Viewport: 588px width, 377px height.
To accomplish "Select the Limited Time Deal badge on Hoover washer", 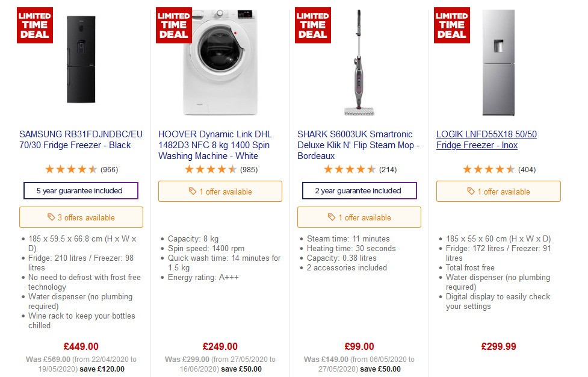I will point(173,25).
